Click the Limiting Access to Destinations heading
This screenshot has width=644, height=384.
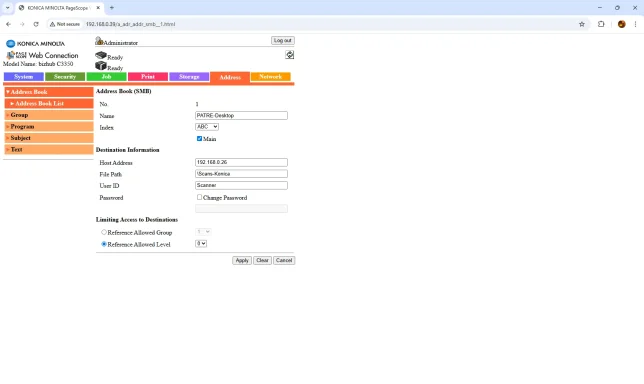point(137,220)
